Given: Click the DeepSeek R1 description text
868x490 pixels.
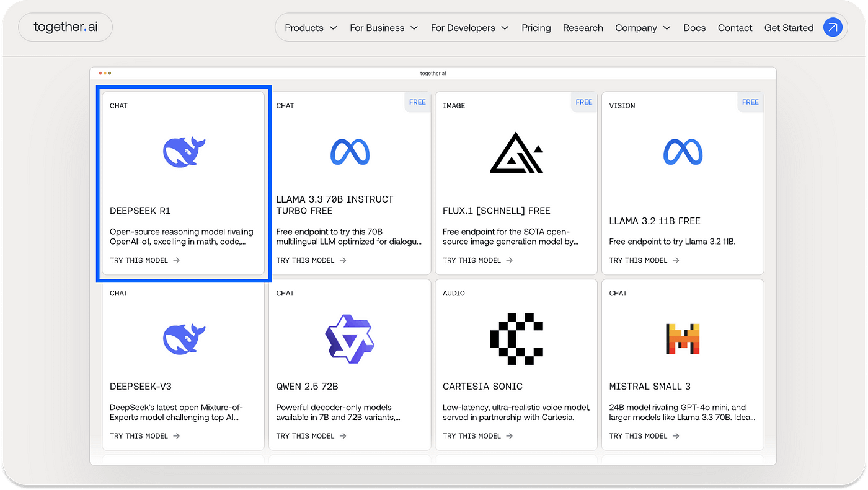Looking at the screenshot, I should click(182, 237).
